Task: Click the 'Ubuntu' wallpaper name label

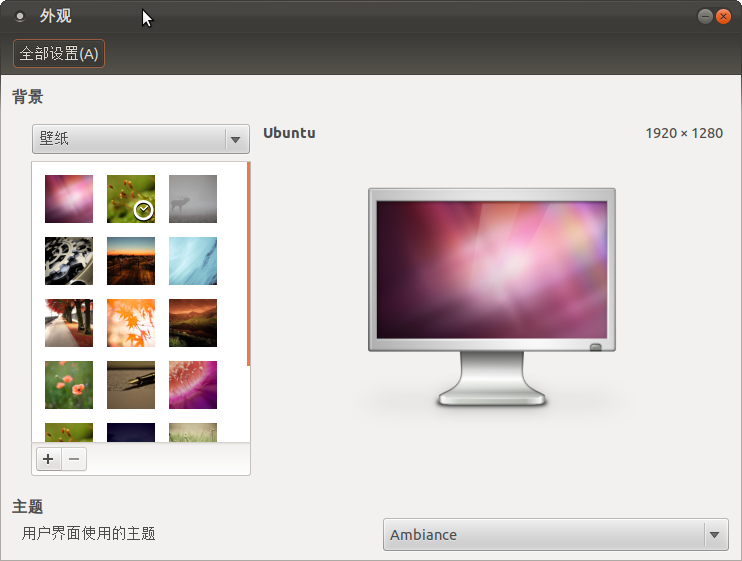Action: 289,133
